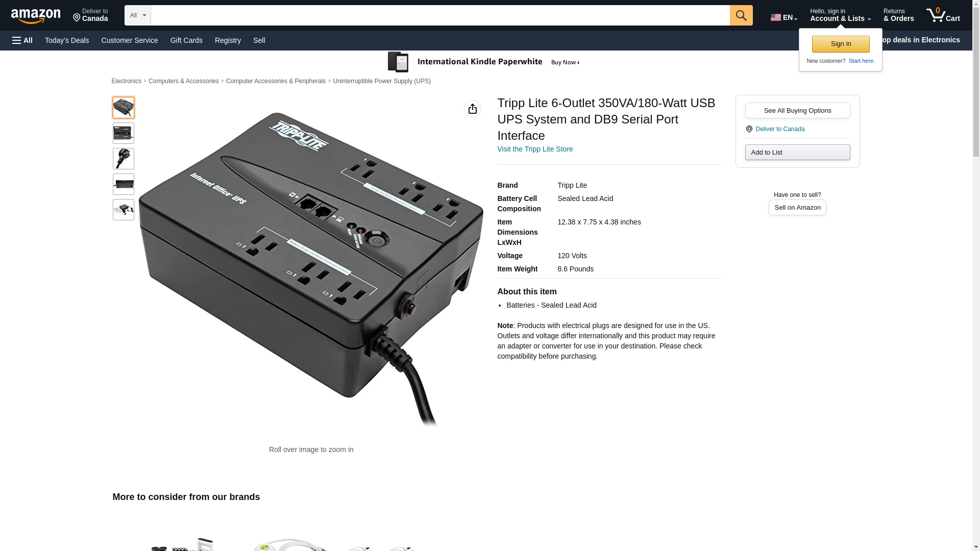
Task: Open Today's Deals menu item
Action: click(x=67, y=40)
